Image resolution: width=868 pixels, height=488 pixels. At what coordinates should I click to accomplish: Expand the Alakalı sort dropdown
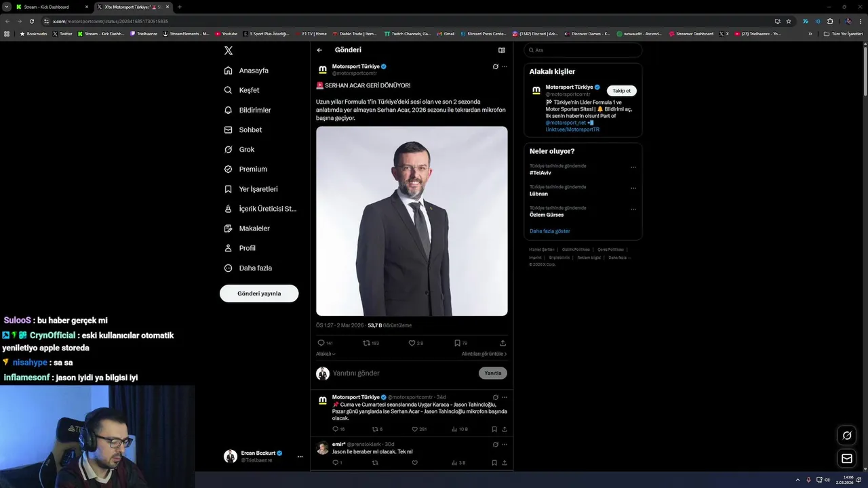tap(325, 354)
